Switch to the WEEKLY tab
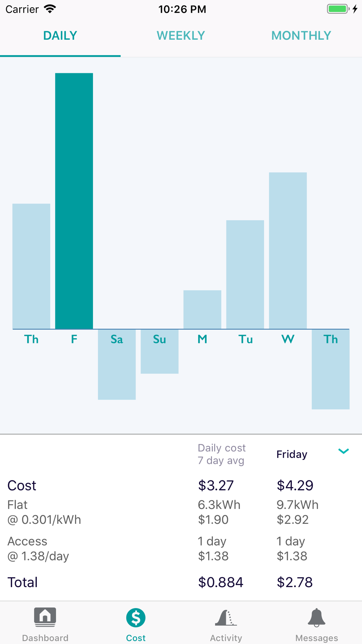 tap(181, 35)
